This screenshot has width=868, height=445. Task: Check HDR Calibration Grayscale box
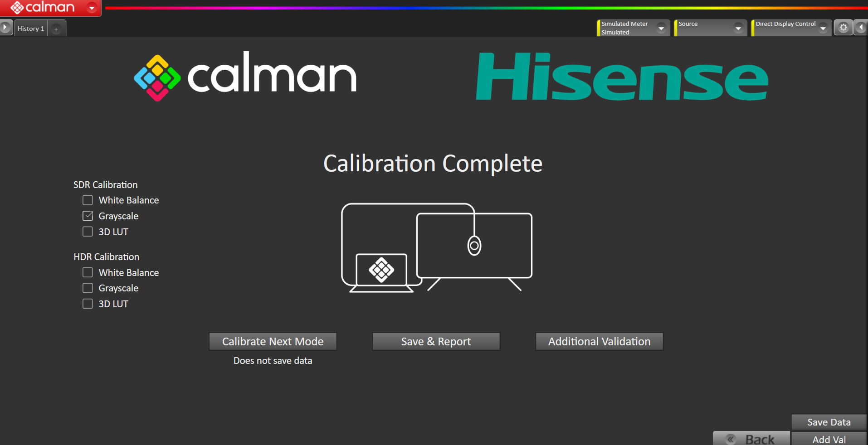pos(88,288)
